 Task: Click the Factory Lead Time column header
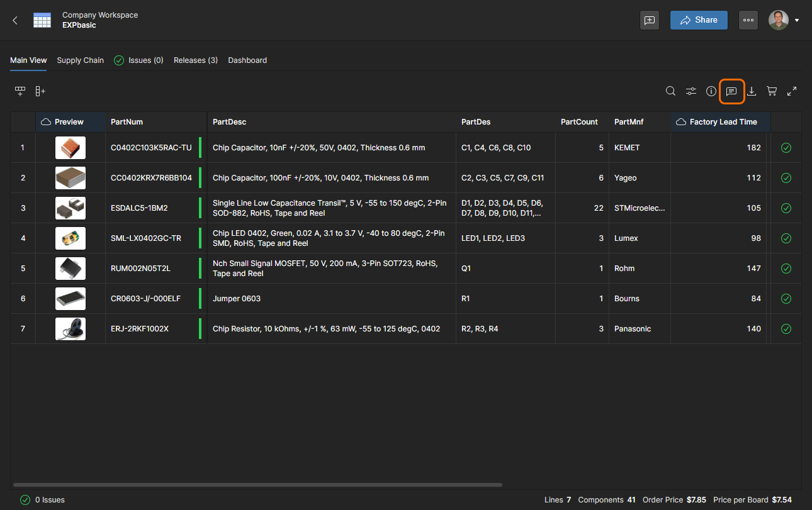(723, 122)
